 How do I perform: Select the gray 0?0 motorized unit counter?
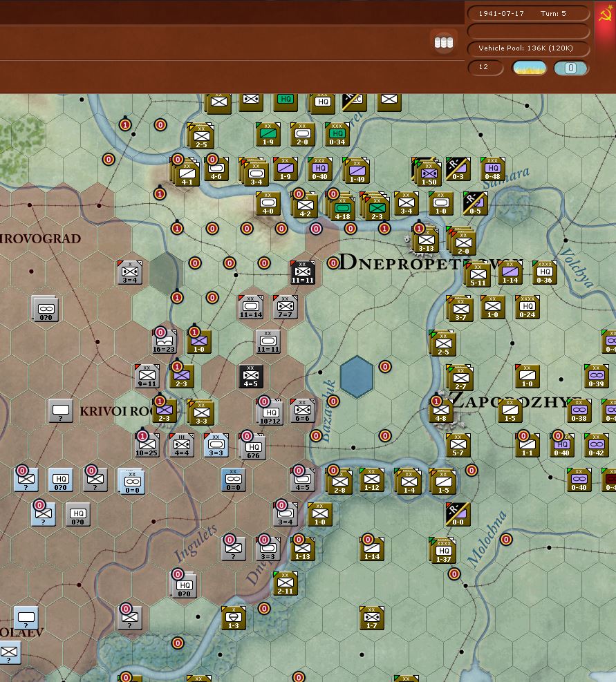(x=45, y=309)
